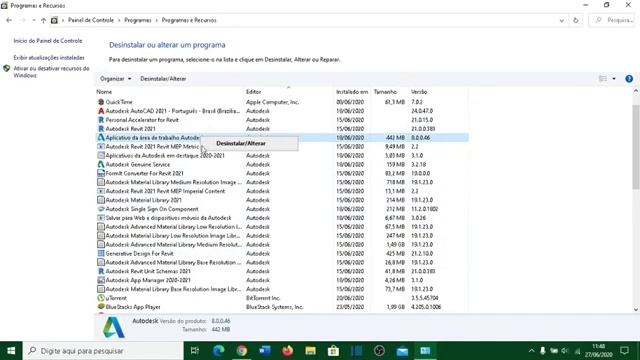Open help with the blue question mark
The image size is (640, 360).
tap(629, 79)
